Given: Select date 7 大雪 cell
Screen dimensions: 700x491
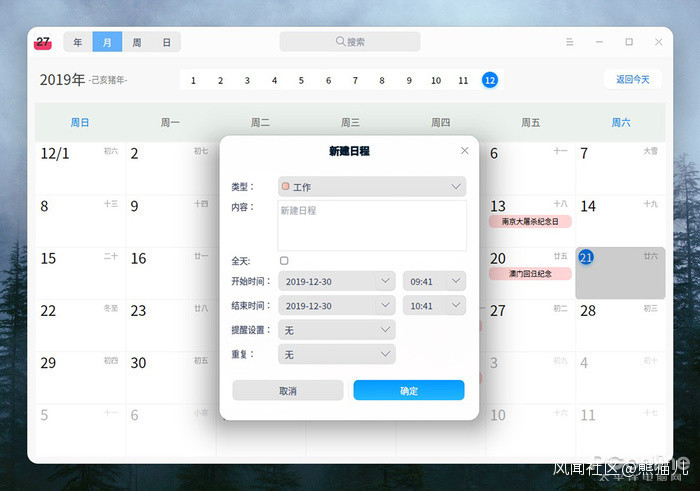Looking at the screenshot, I should 621,168.
